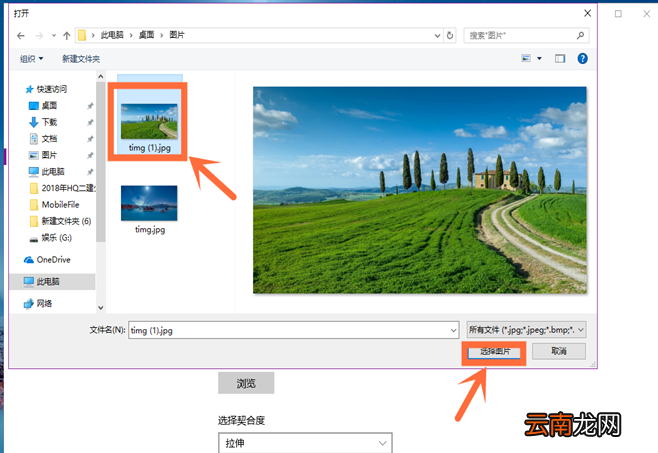Open pinned 此电脑 in quick access
The width and height of the screenshot is (658, 453).
(x=47, y=171)
